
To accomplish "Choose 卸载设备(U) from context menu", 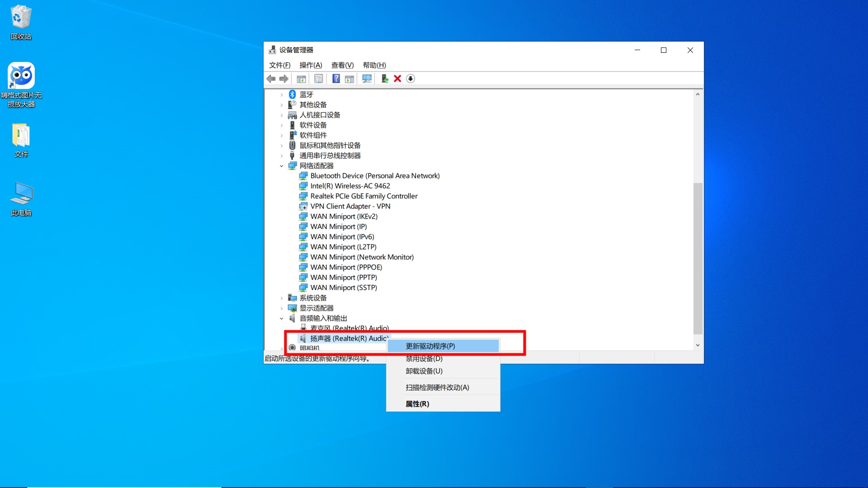I will [x=424, y=371].
